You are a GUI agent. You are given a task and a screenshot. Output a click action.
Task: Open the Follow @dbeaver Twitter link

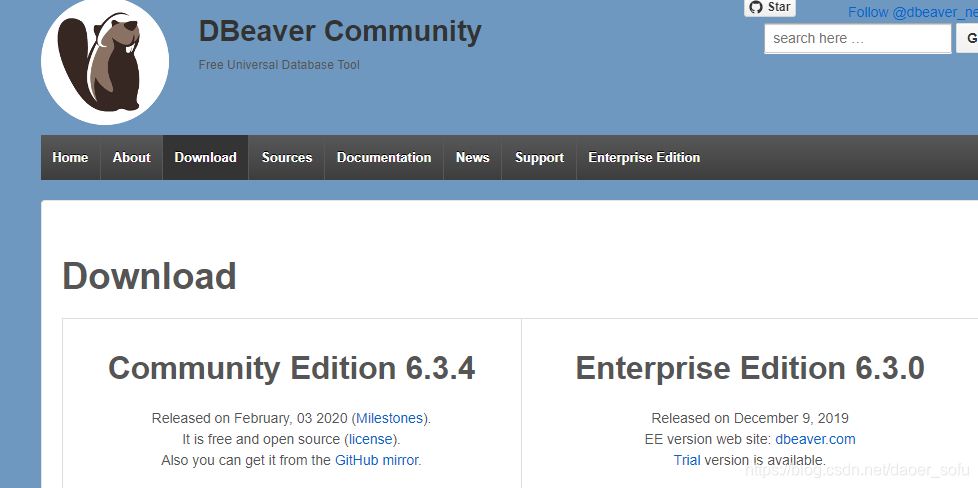[x=913, y=12]
